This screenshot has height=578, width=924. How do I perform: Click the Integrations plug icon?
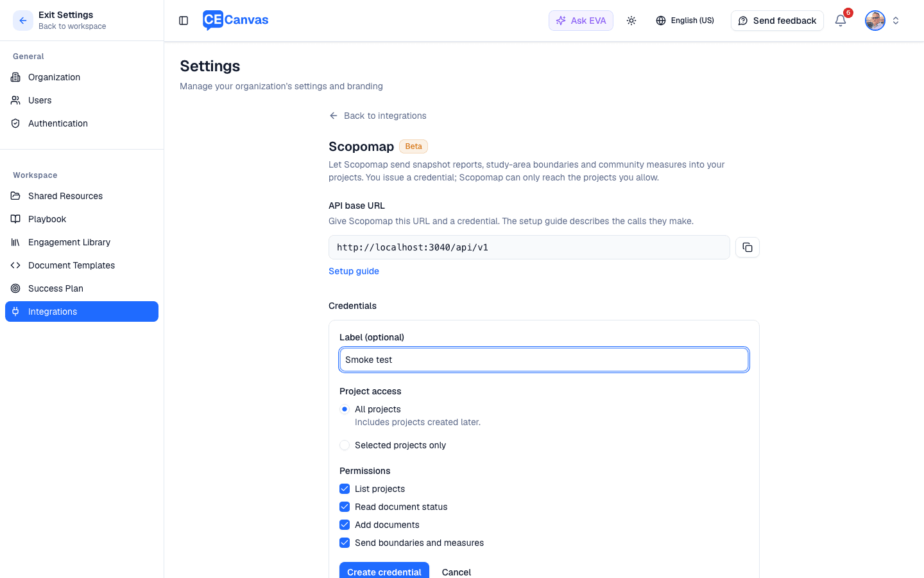[x=15, y=311]
